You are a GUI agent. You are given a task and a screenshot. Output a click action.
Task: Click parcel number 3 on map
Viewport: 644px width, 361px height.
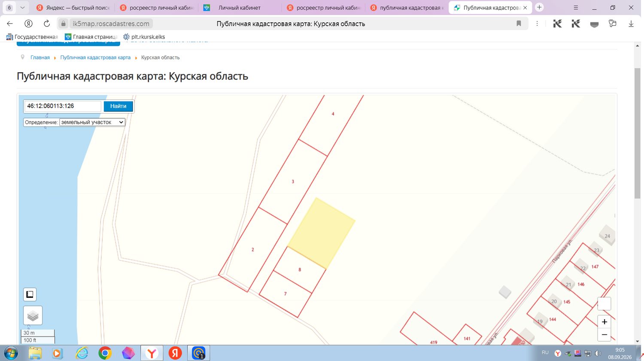coord(293,182)
